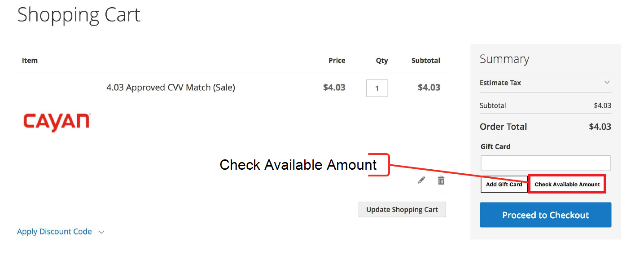Expand the chevron beside Apply Discount Code
644x264 pixels.
pos(101,232)
